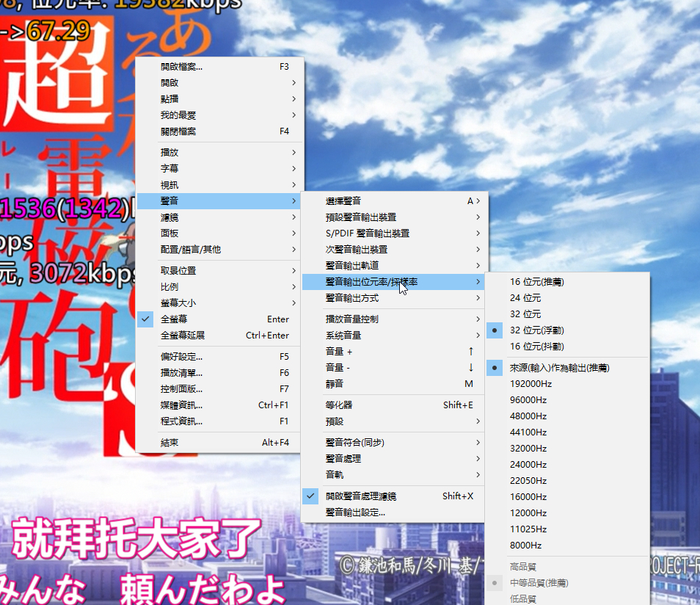Choose 關閉檔案 from the menu
The width and height of the screenshot is (700, 605).
[219, 131]
